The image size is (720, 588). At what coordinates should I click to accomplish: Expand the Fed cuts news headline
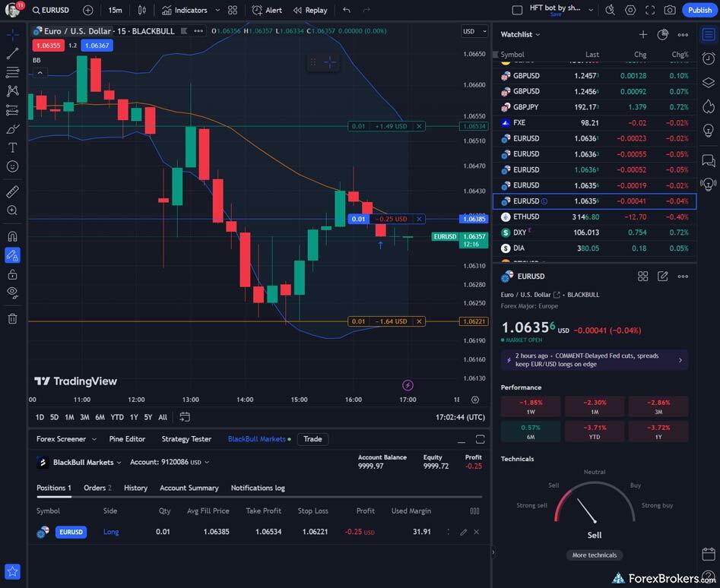point(595,360)
